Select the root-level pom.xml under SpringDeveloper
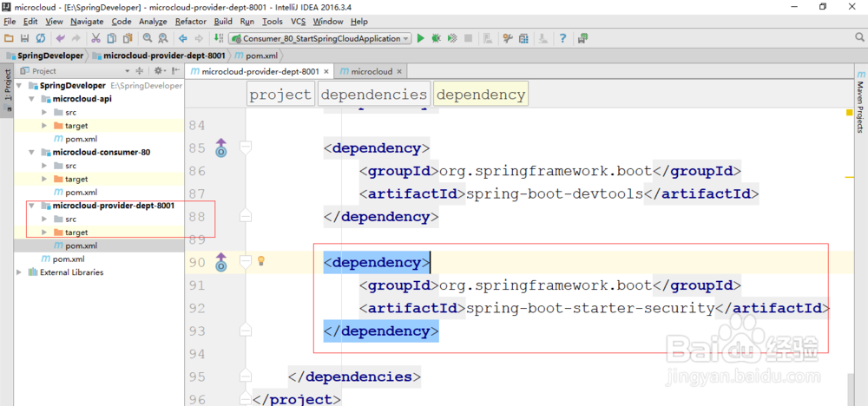 tap(62, 259)
